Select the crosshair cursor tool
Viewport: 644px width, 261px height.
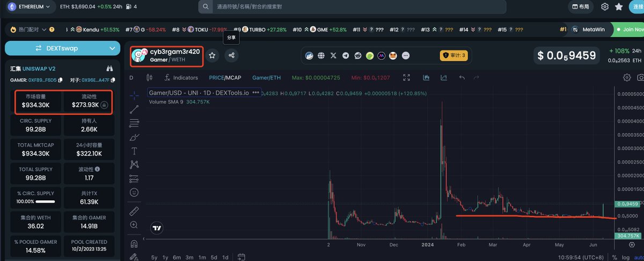[134, 95]
